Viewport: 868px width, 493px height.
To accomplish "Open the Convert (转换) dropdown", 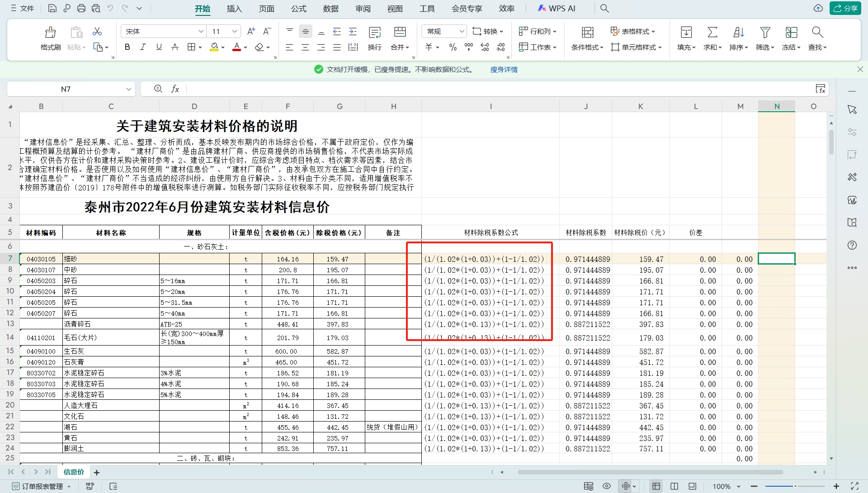I will [488, 31].
